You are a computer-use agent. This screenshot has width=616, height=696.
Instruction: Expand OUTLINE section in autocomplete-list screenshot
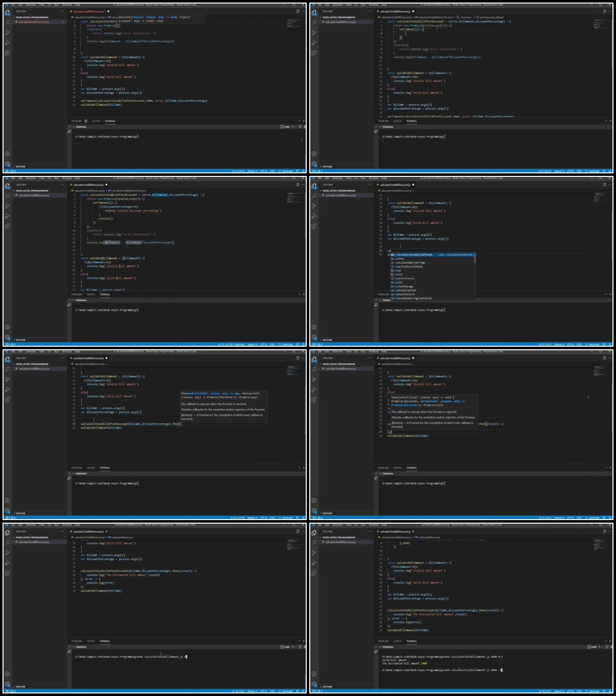coord(327,340)
